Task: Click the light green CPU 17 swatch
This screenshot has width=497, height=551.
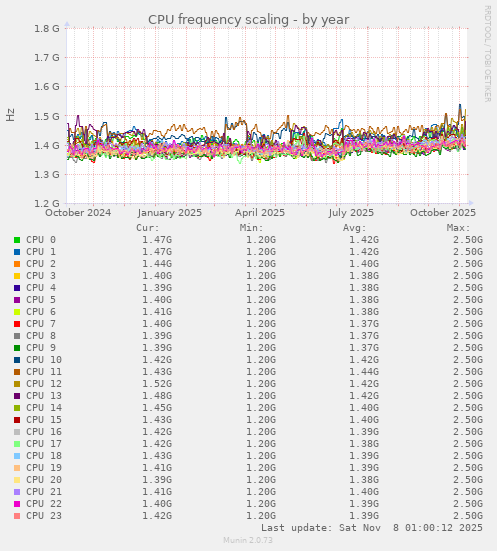Action: tap(17, 444)
